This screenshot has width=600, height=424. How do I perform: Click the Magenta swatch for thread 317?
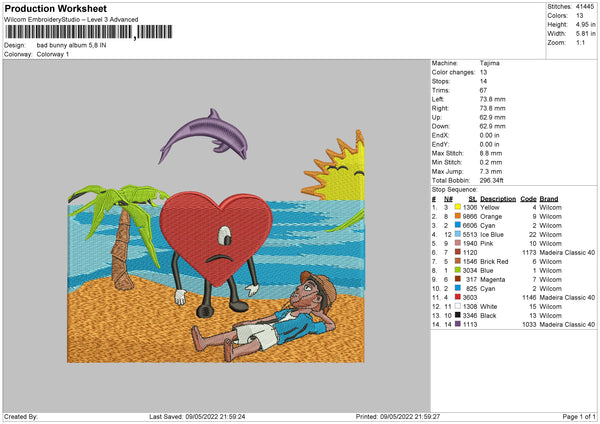click(458, 279)
